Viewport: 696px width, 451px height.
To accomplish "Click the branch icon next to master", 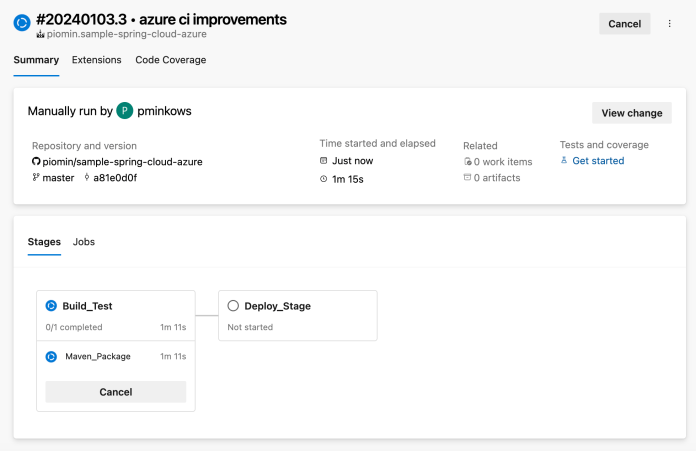I will (x=36, y=177).
